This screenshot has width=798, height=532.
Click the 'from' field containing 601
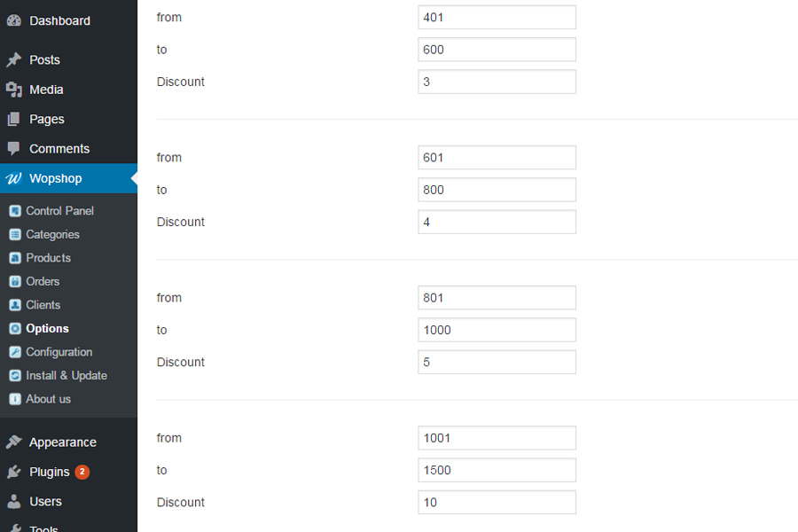click(x=497, y=158)
